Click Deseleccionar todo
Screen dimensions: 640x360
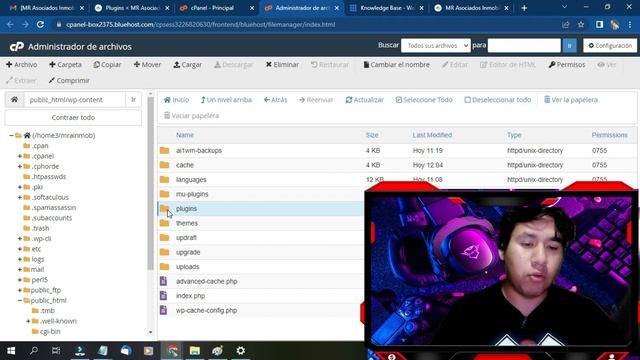click(498, 100)
